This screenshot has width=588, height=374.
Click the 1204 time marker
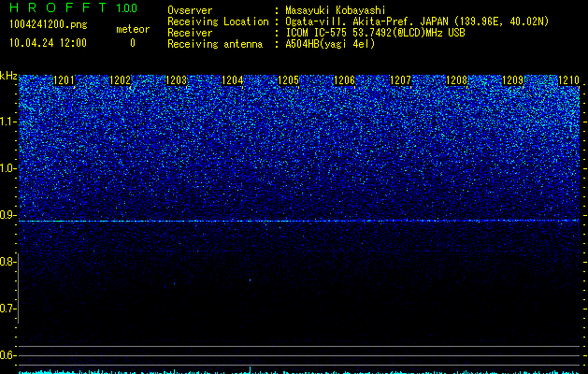tap(233, 80)
